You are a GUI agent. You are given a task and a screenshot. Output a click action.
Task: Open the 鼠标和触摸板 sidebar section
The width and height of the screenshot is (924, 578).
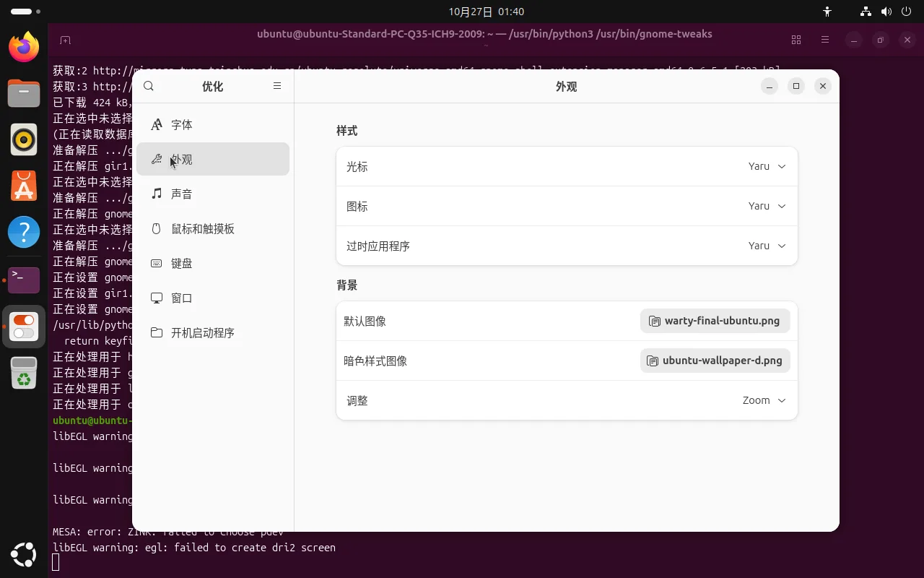point(213,229)
